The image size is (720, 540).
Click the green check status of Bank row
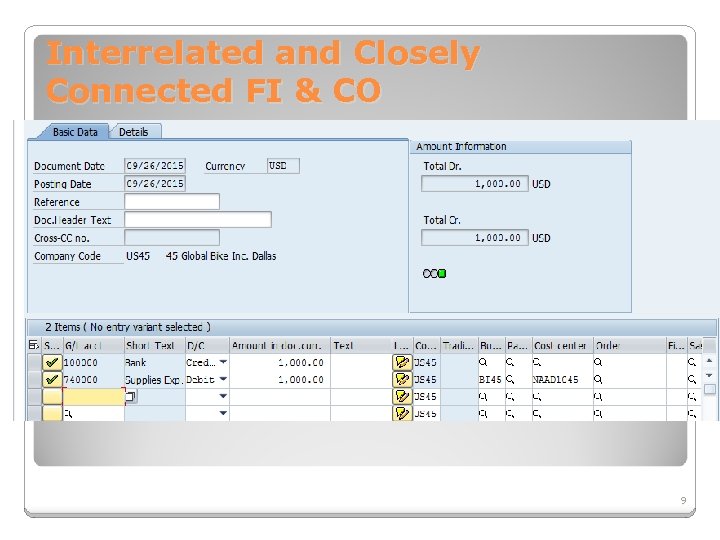coord(52,362)
